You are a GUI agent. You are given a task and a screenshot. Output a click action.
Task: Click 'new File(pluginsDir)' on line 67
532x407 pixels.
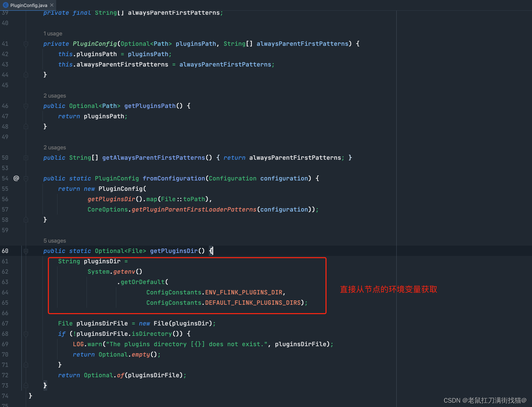176,323
